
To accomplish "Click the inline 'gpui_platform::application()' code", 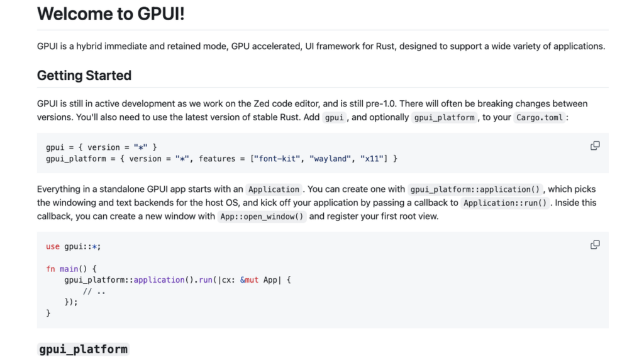I will point(475,190).
